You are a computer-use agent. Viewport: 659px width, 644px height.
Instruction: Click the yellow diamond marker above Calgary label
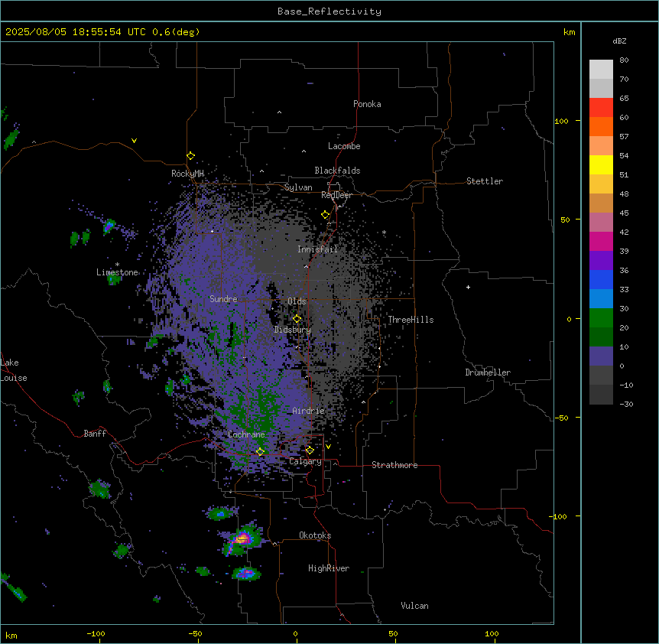point(310,450)
